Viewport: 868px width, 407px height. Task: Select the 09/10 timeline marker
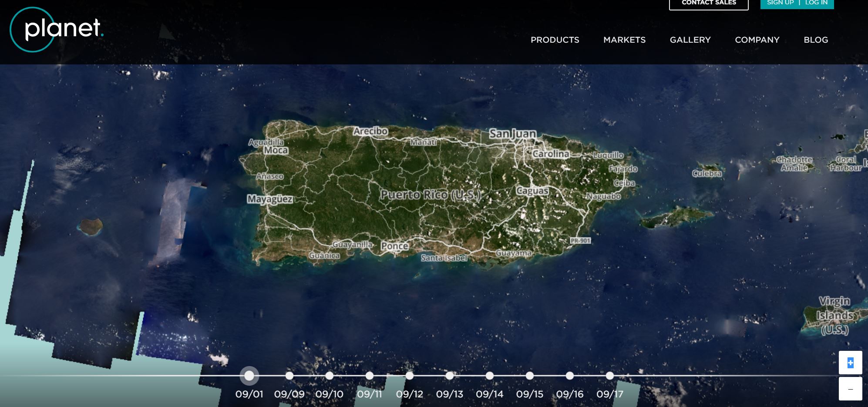point(330,375)
